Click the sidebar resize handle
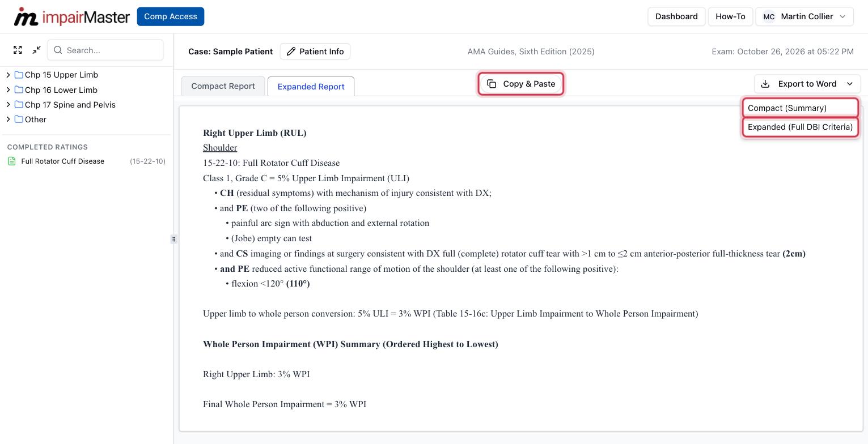Screen dimensions: 868x444 coord(173,239)
